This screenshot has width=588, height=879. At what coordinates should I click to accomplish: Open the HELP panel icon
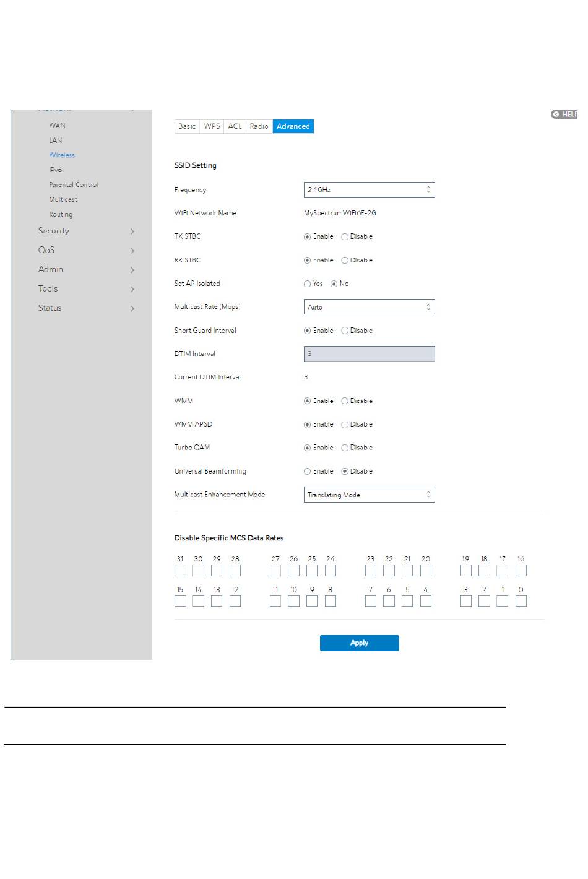click(555, 115)
